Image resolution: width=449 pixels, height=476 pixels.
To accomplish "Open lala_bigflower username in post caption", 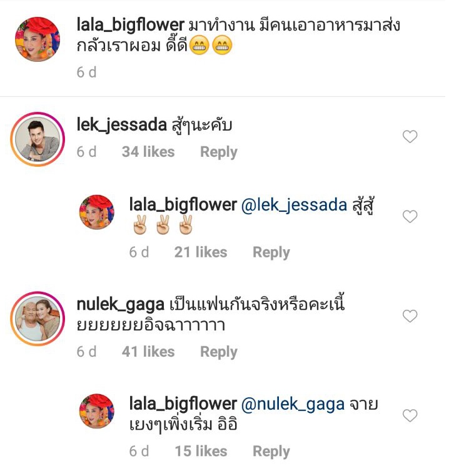I will 131,24.
